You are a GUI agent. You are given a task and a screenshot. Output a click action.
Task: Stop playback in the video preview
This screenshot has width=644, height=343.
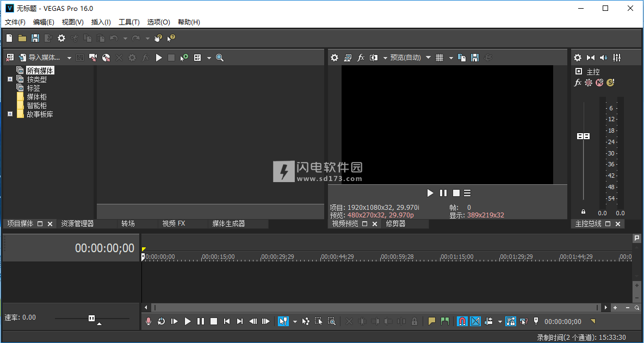pos(456,193)
